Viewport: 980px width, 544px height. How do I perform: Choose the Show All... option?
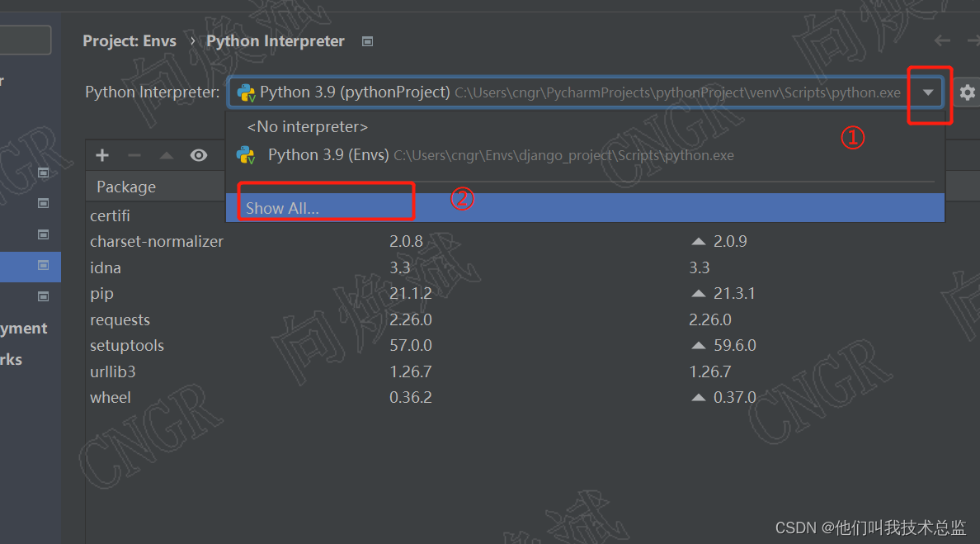click(x=585, y=207)
